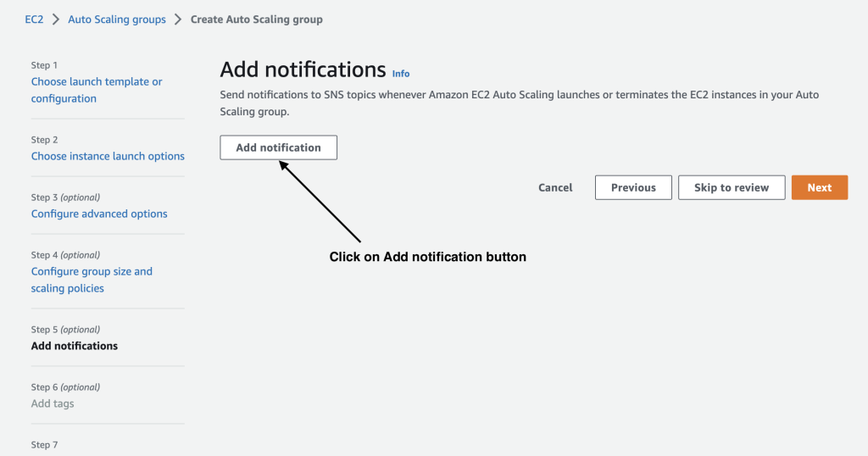Select the current Add notifications step

tap(75, 346)
